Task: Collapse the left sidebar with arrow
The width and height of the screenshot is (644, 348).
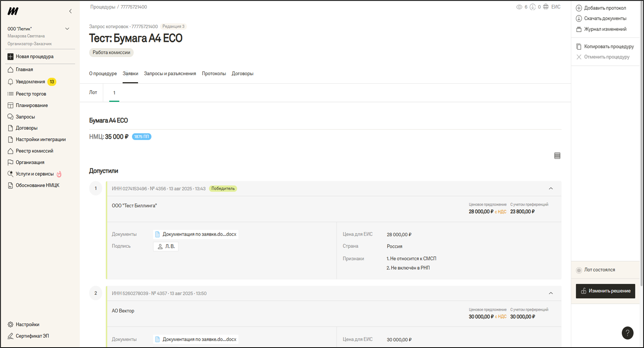Action: point(70,11)
